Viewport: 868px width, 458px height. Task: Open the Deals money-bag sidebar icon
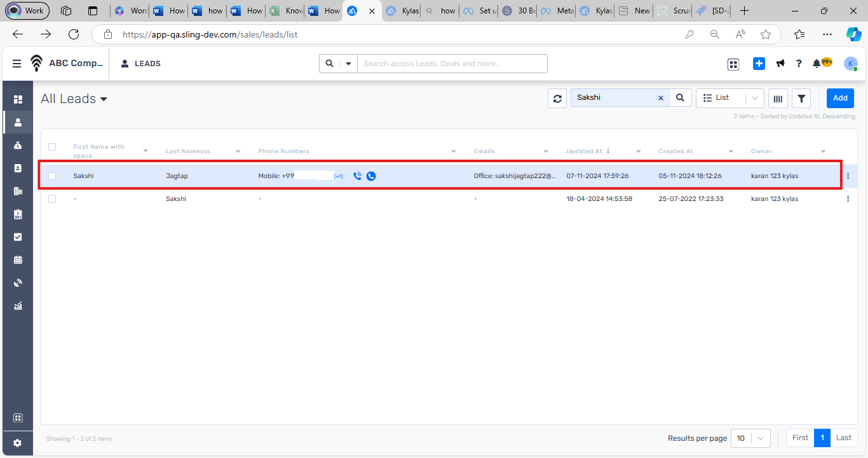tap(18, 145)
